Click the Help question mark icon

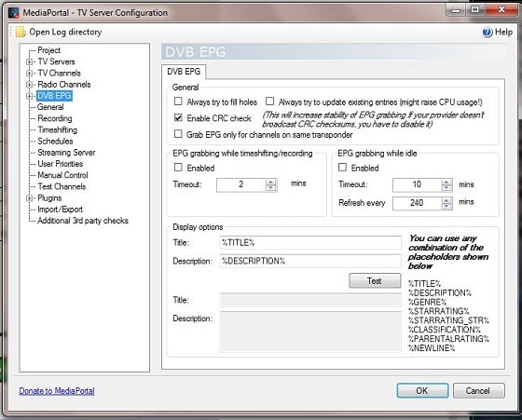pyautogui.click(x=487, y=33)
